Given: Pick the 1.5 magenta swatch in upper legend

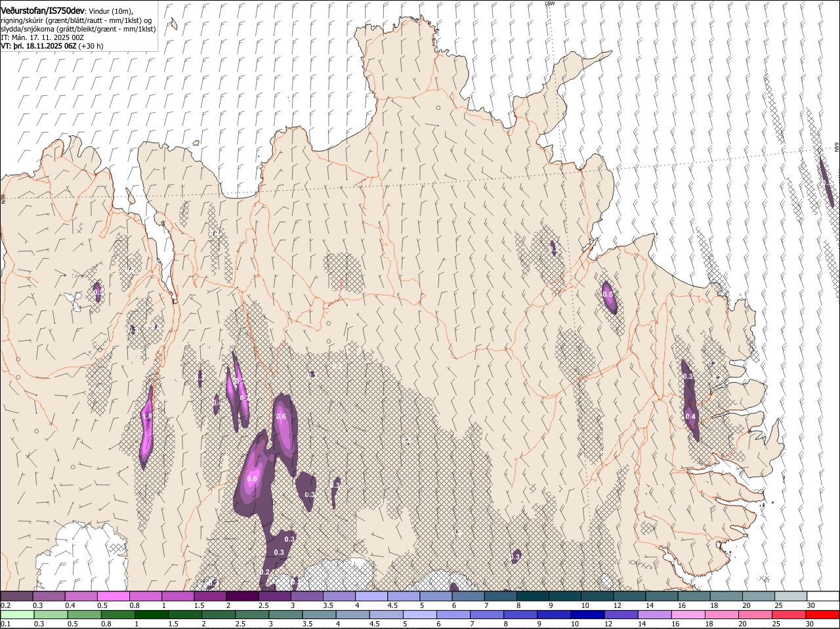Looking at the screenshot, I should tap(210, 596).
